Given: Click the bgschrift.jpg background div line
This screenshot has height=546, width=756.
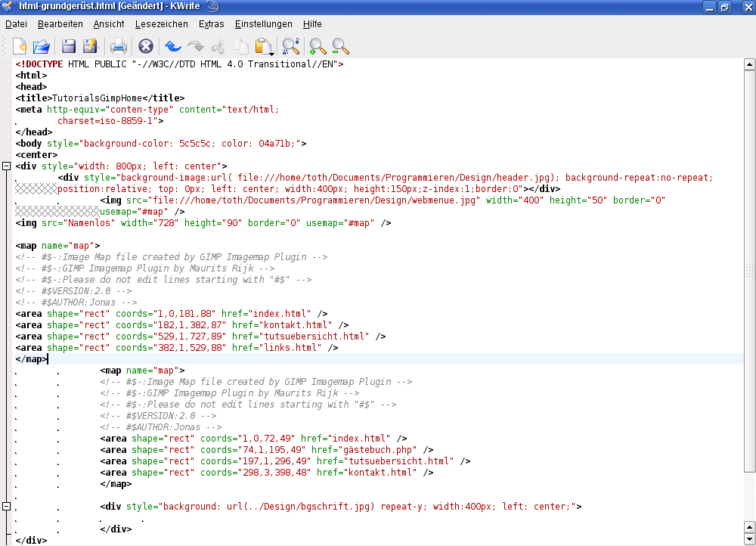Looking at the screenshot, I should tap(341, 507).
